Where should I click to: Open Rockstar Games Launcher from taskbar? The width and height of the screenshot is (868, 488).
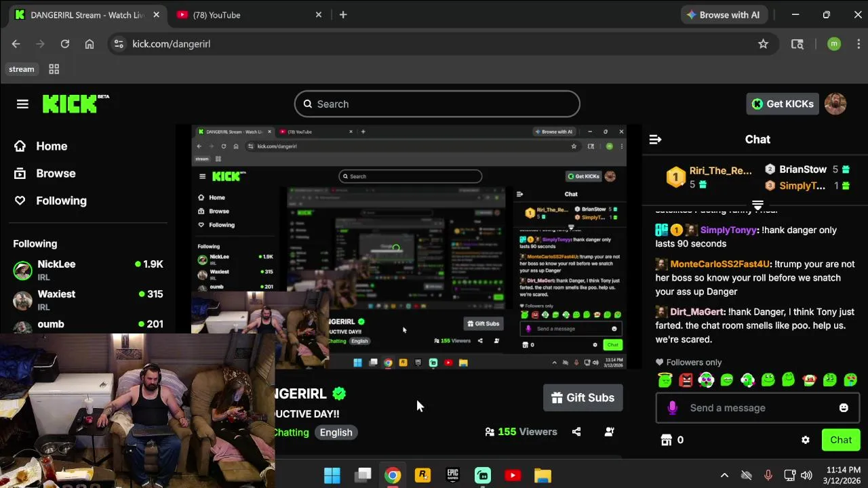click(x=422, y=476)
